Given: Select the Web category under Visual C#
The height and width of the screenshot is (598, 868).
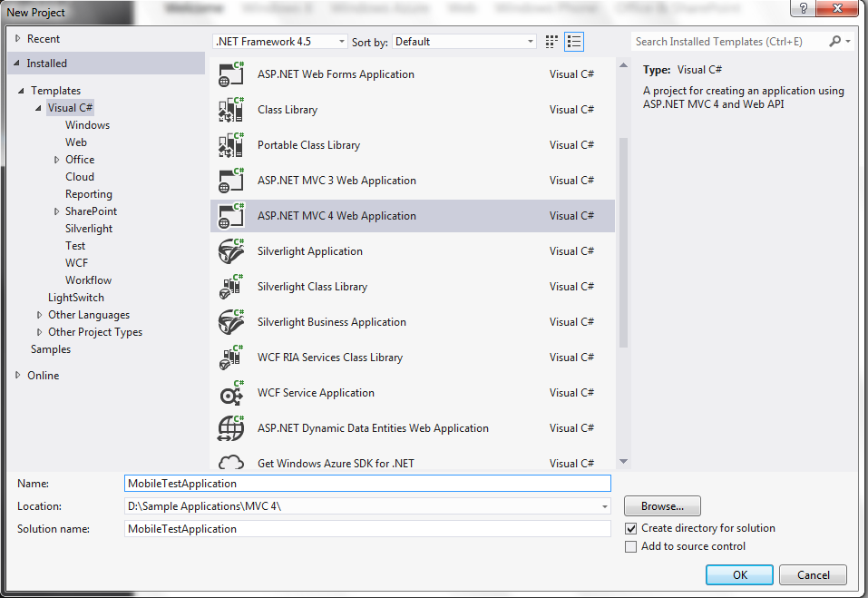Looking at the screenshot, I should (75, 142).
